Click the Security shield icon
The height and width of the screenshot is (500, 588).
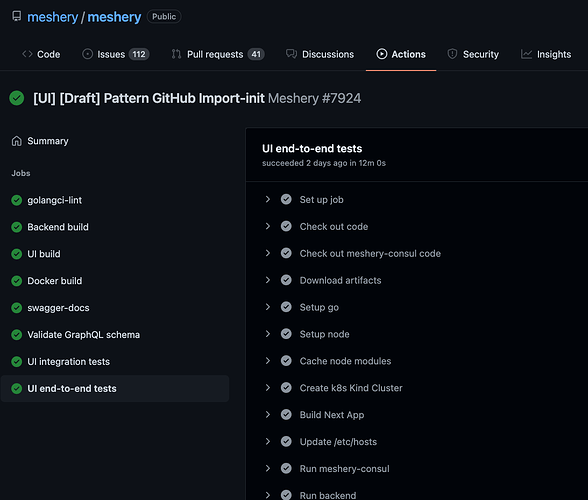coord(452,54)
